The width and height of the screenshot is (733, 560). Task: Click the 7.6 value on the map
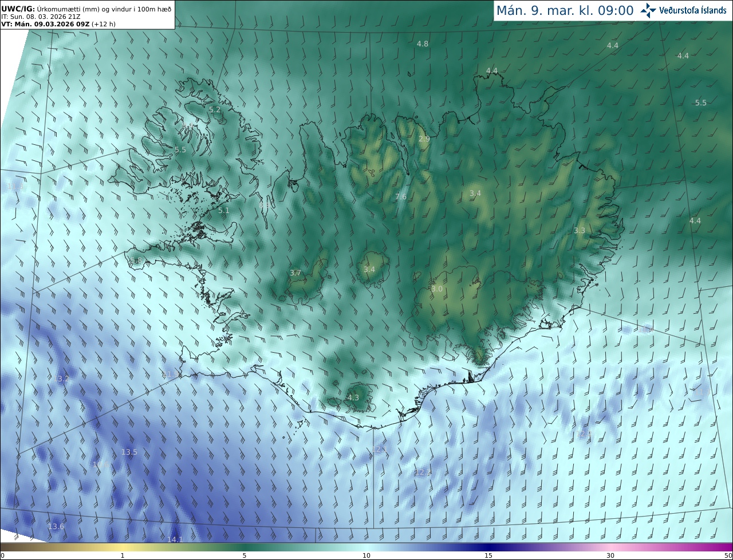(x=401, y=197)
